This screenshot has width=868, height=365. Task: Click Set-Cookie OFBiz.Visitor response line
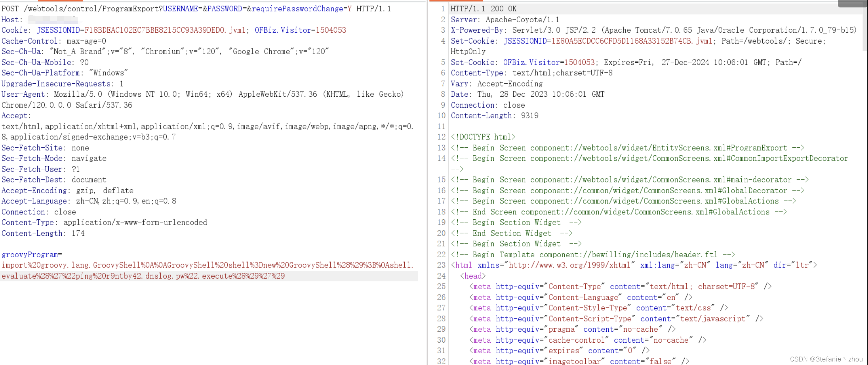click(626, 62)
